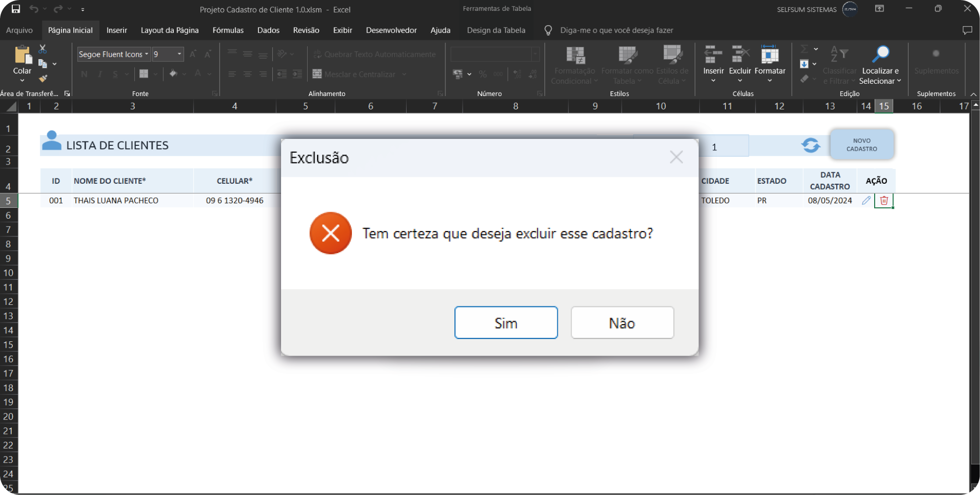Viewport: 980px width, 495px height.
Task: Click the save disk icon in title bar
Action: coord(16,9)
